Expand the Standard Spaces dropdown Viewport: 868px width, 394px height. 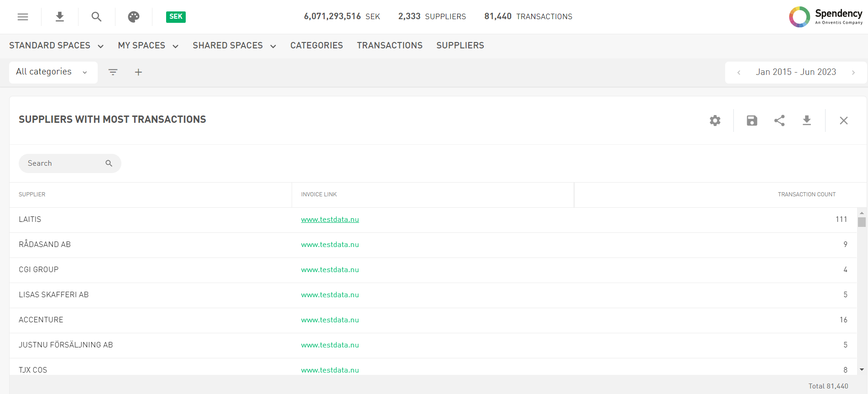56,46
